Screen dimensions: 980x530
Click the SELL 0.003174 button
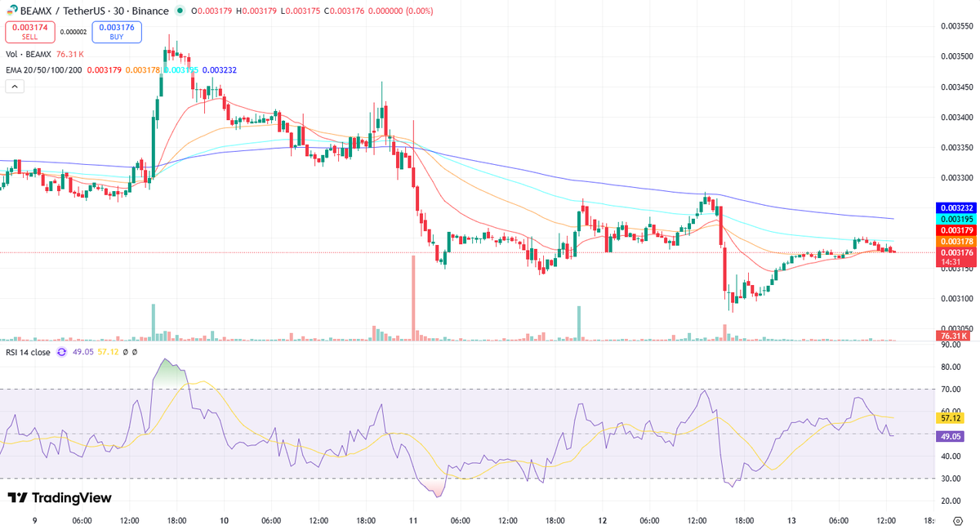30,33
